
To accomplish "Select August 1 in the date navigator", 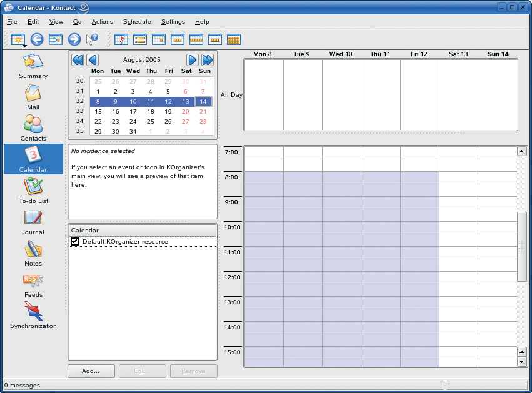I will click(98, 92).
